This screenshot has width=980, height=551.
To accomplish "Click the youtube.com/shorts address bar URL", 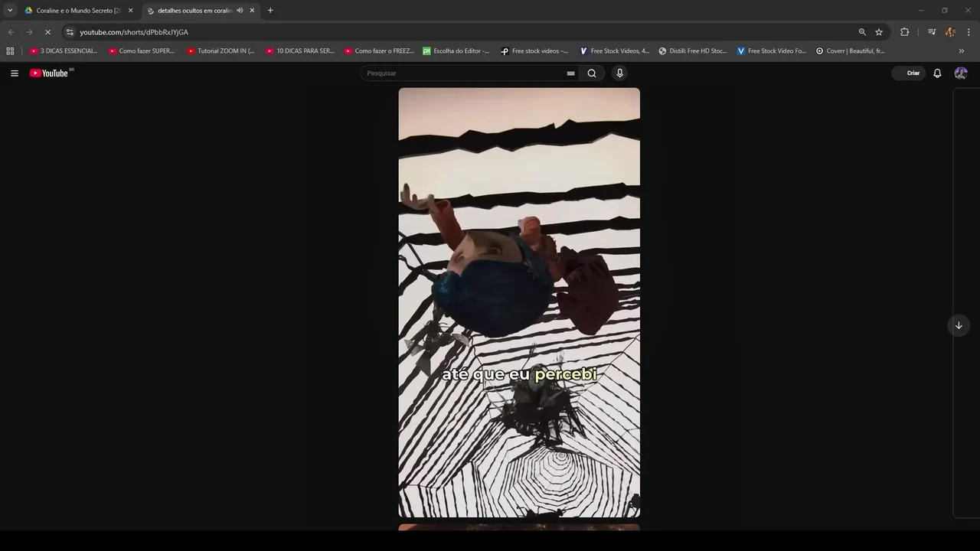I will point(134,32).
